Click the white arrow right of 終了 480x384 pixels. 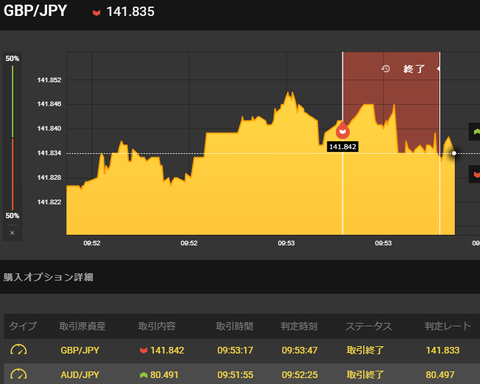438,69
